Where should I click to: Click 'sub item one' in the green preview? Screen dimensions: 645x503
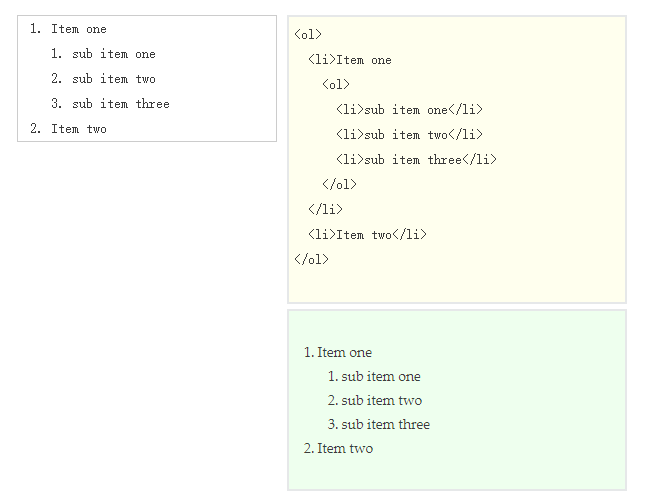[381, 377]
